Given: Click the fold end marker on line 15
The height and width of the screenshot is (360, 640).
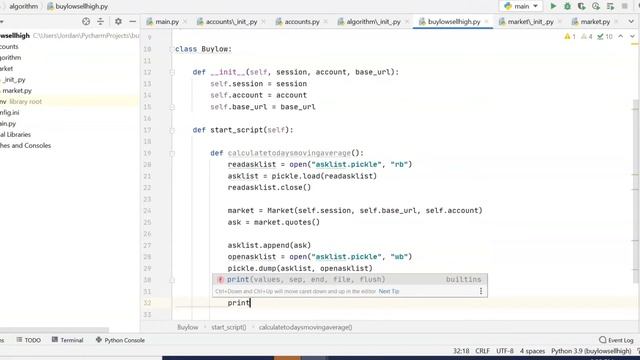Looking at the screenshot, I should (x=172, y=107).
